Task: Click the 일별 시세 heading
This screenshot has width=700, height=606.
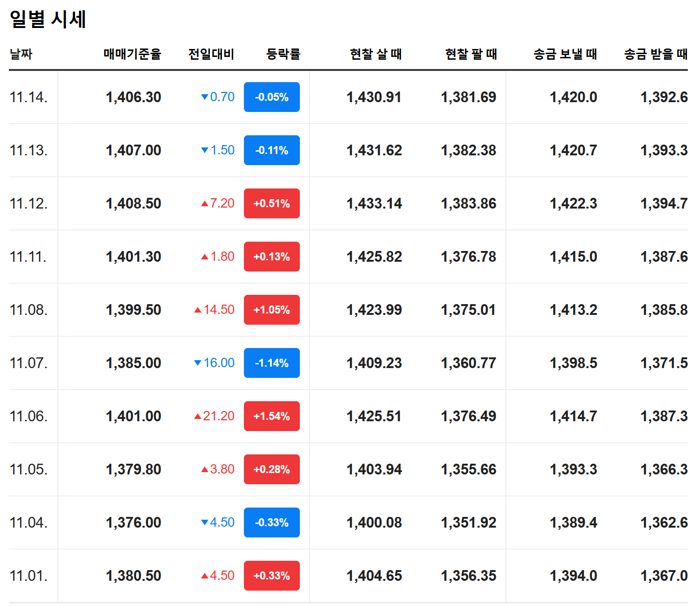Action: click(48, 19)
